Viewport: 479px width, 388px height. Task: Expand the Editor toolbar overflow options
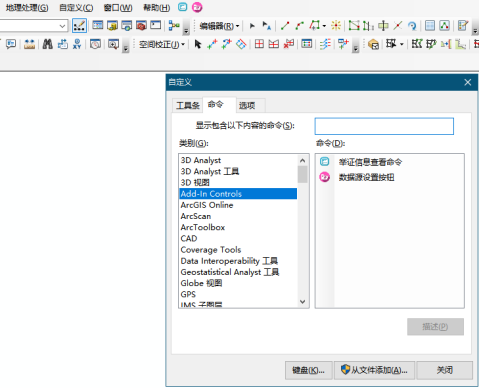475,27
